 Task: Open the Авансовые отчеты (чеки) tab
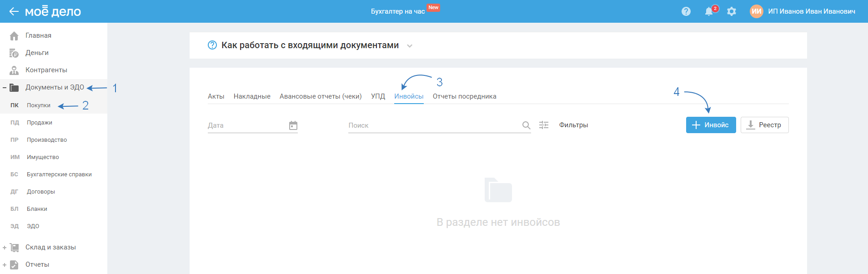[321, 96]
